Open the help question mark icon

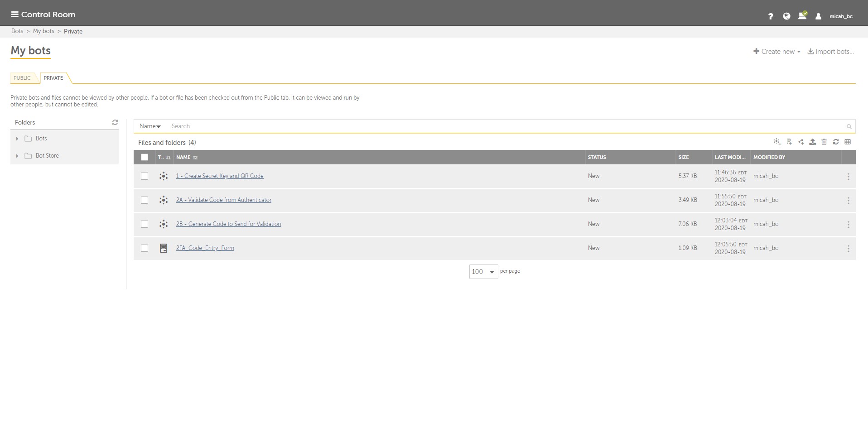[771, 16]
